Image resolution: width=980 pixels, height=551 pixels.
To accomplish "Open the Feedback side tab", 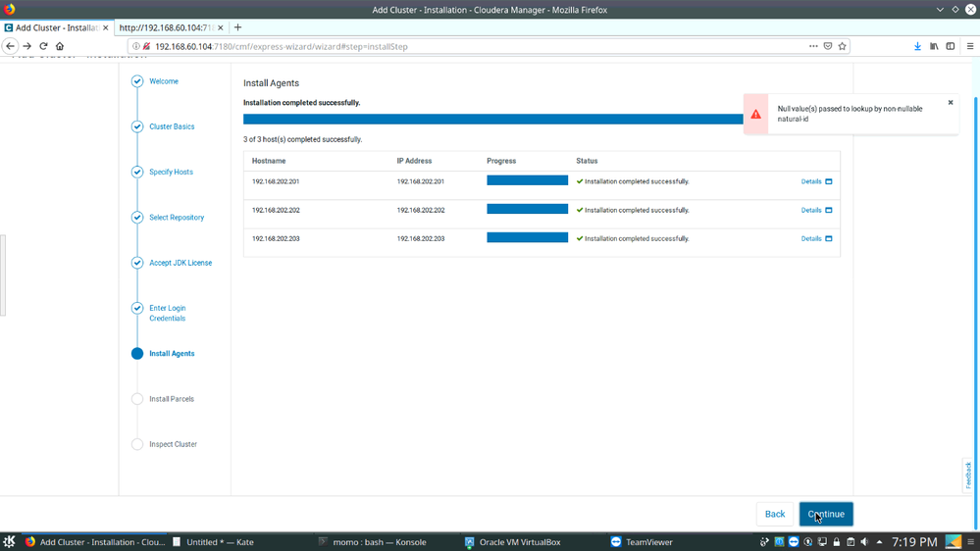I will pyautogui.click(x=968, y=476).
